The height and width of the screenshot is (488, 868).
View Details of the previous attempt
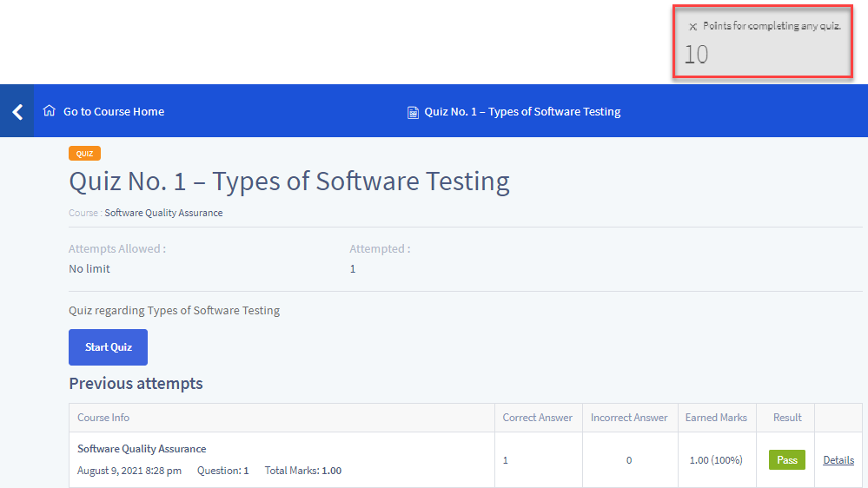(x=838, y=460)
